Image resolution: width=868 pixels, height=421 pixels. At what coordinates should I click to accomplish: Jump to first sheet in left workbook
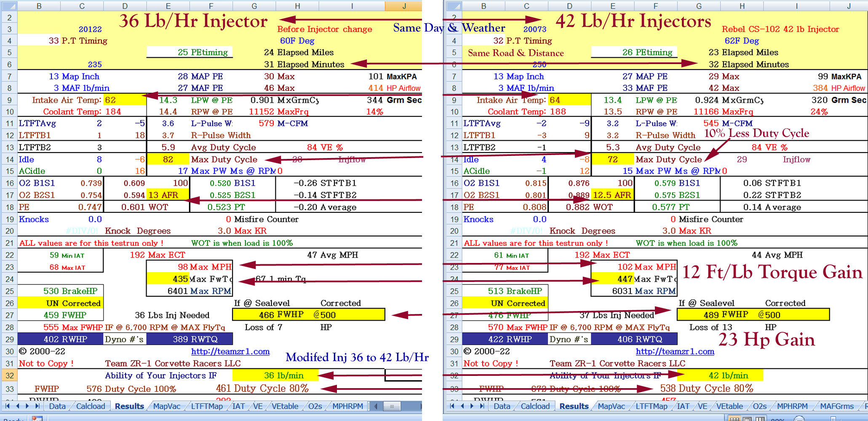coord(7,406)
